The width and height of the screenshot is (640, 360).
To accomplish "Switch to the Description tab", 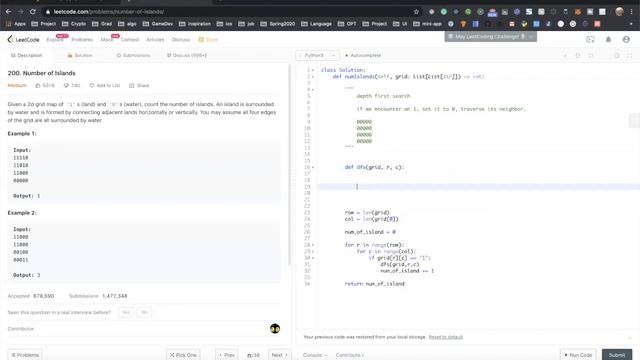I will [x=26, y=55].
